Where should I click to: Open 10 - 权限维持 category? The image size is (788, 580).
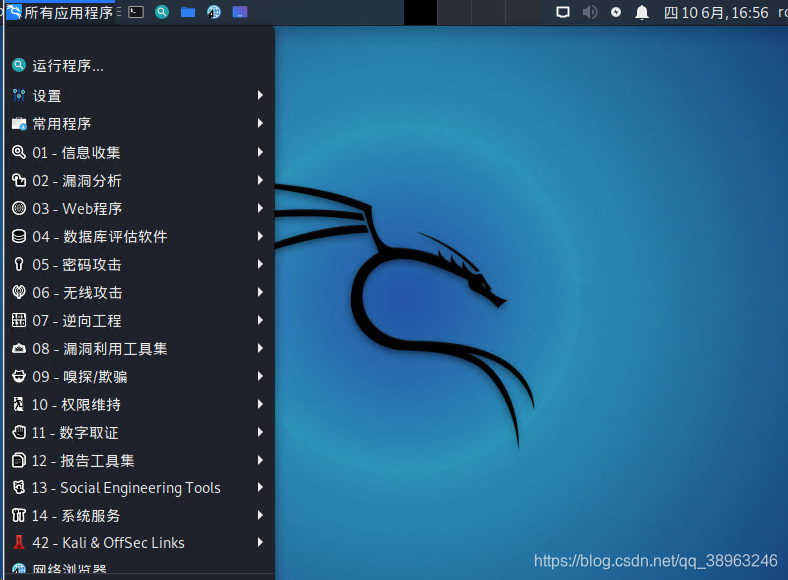coord(140,405)
